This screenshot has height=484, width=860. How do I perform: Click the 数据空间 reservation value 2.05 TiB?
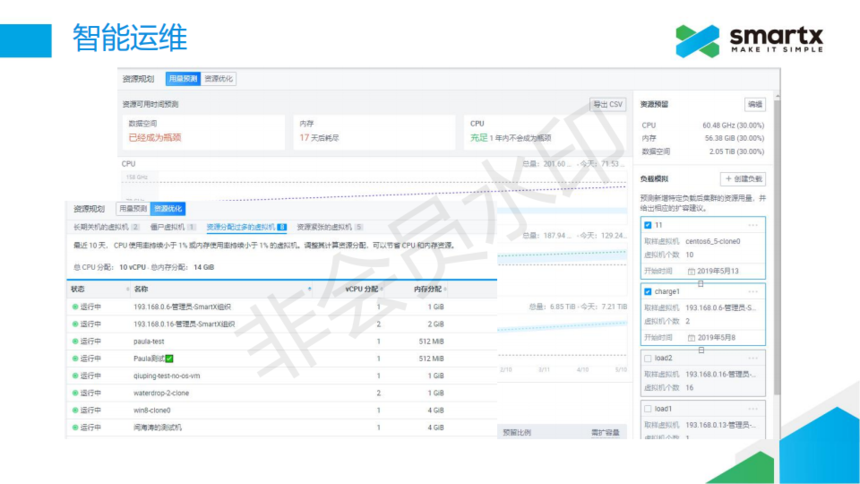(736, 151)
